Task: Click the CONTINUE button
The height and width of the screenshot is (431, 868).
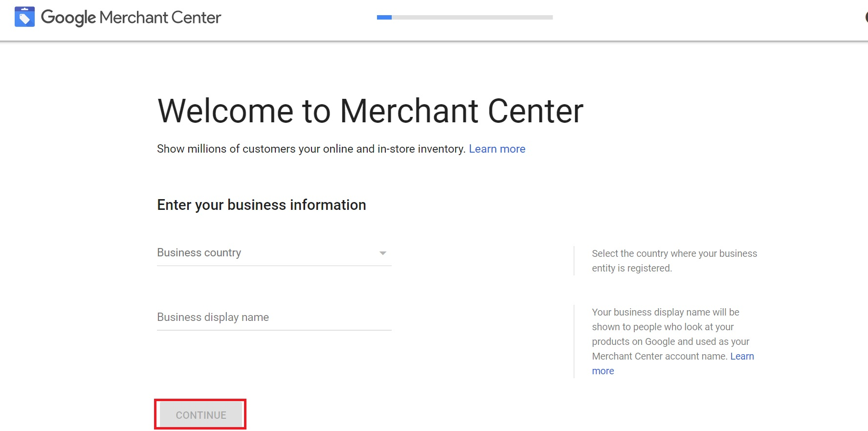Action: 200,415
